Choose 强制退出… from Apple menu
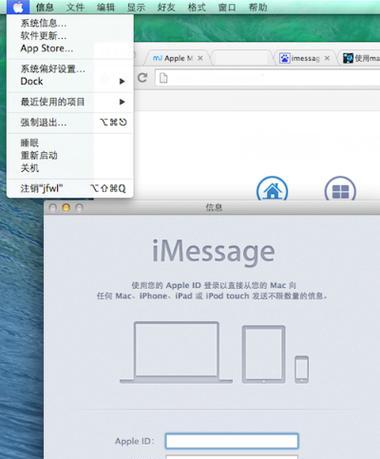This screenshot has height=459, width=380. pos(70,122)
